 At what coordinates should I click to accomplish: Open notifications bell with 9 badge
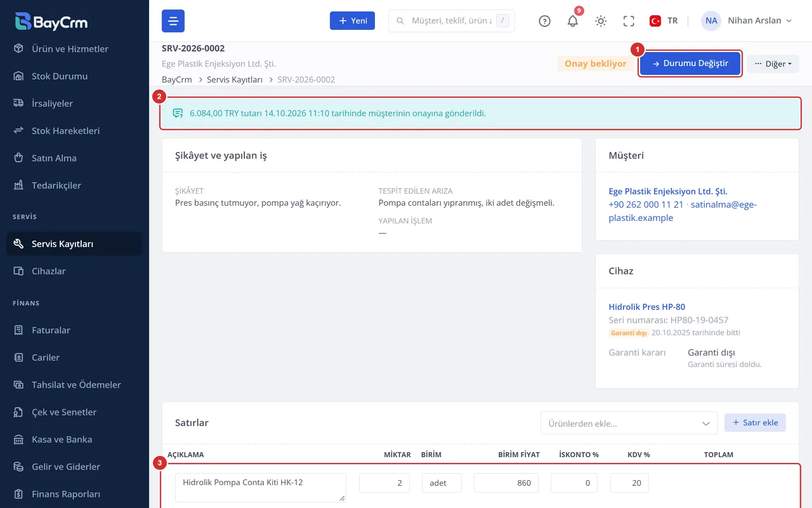point(573,21)
